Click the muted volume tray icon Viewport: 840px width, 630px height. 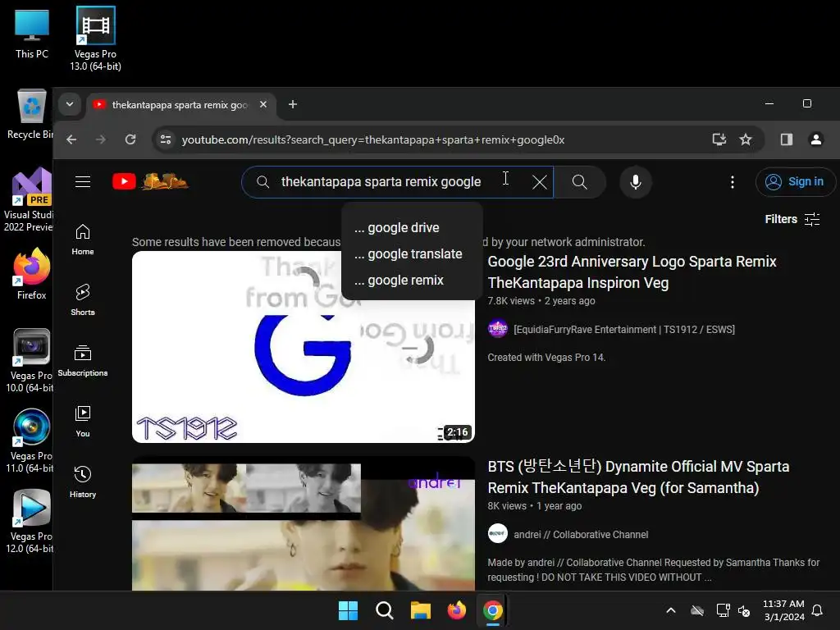[x=744, y=610]
